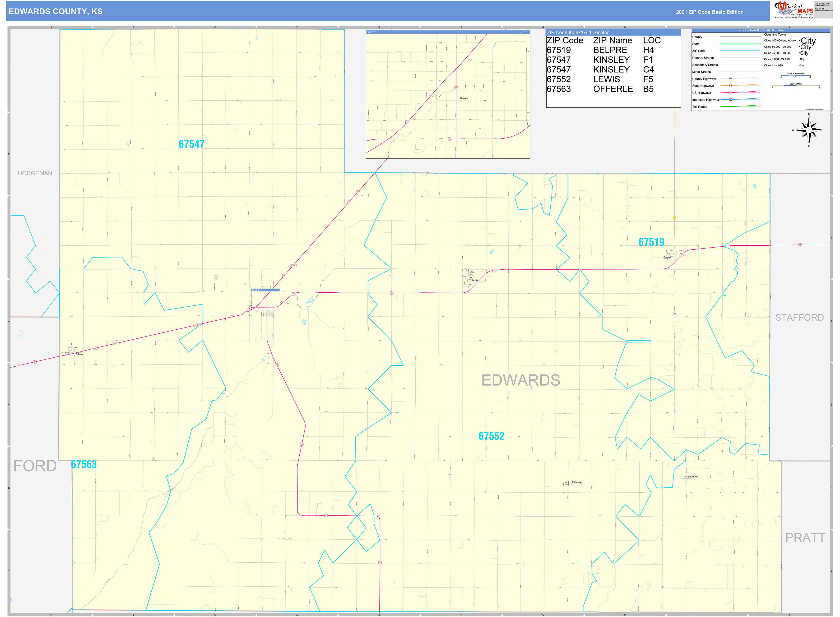The height and width of the screenshot is (617, 840).
Task: Select the H4 location cell
Action: [x=649, y=50]
